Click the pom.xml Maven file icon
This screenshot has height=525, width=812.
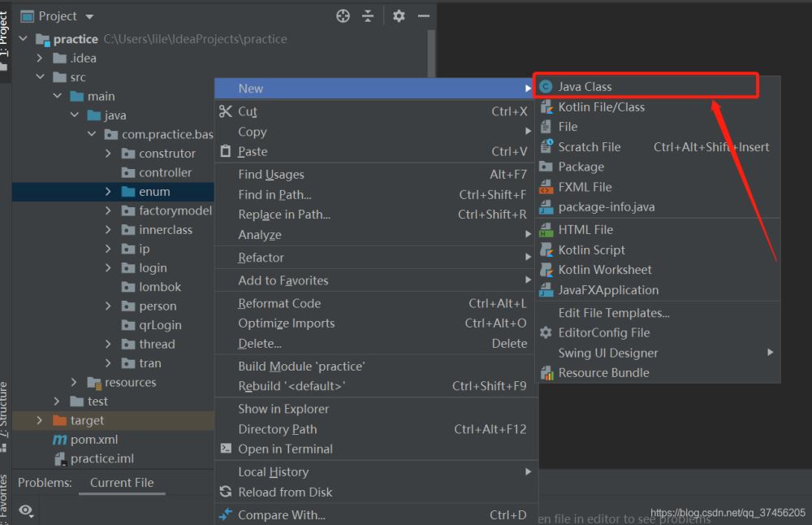pyautogui.click(x=59, y=440)
